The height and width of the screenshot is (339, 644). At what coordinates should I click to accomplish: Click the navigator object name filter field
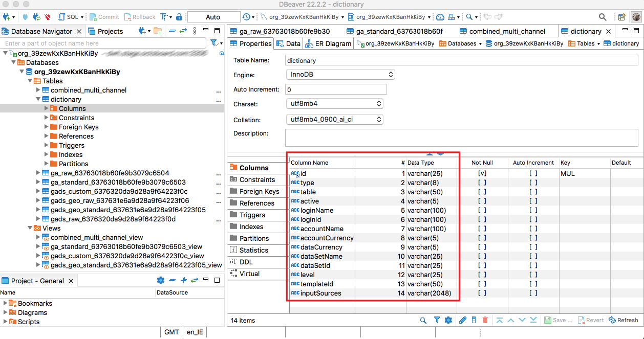pos(104,43)
